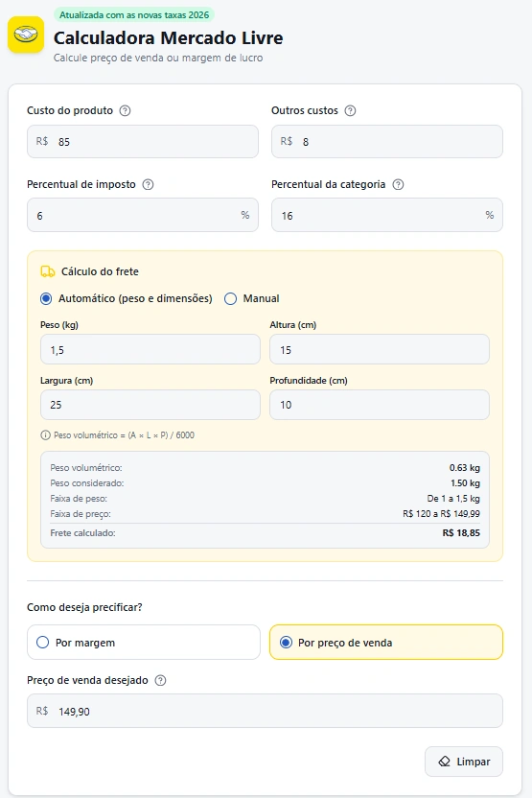Click the Altura (cm) input

tap(380, 350)
